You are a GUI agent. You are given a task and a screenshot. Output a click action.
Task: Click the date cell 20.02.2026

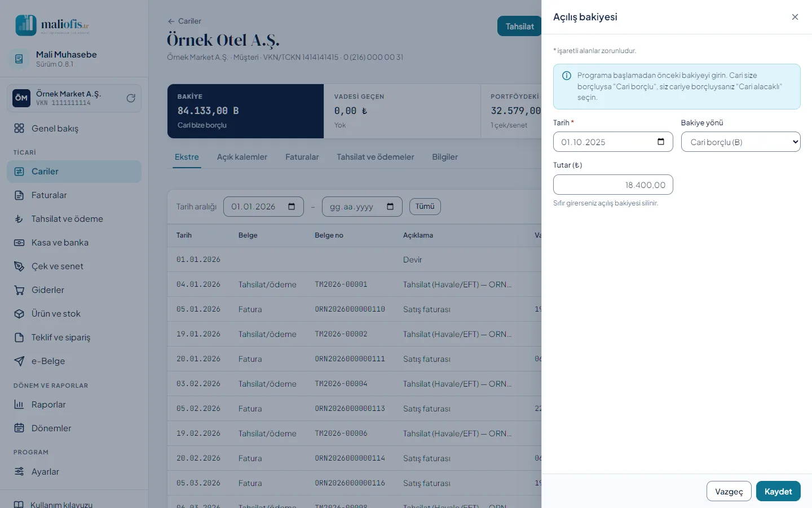point(198,458)
